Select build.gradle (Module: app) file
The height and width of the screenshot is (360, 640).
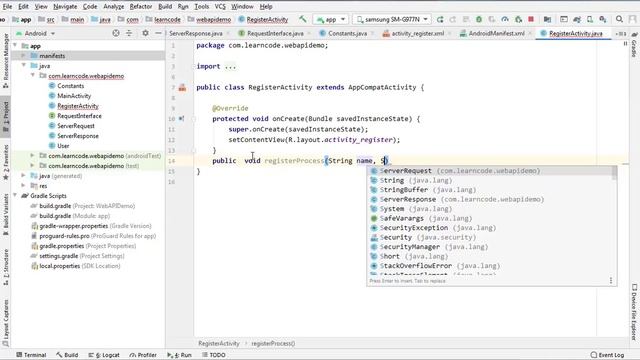pyautogui.click(x=70, y=216)
